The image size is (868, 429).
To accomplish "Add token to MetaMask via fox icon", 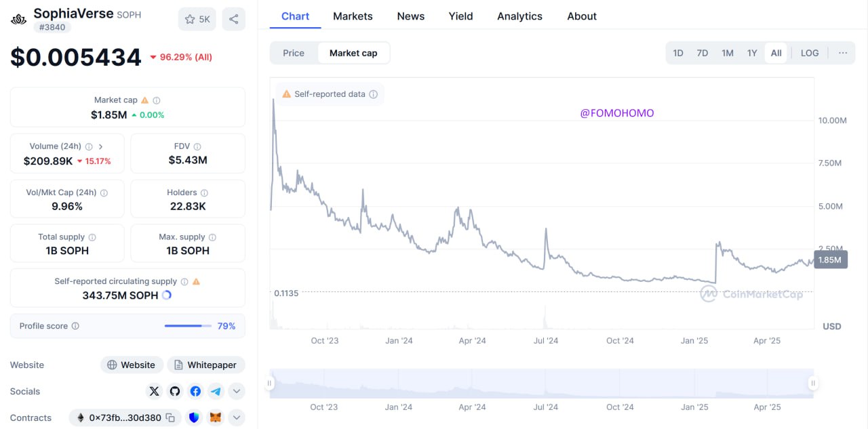I will (x=216, y=417).
